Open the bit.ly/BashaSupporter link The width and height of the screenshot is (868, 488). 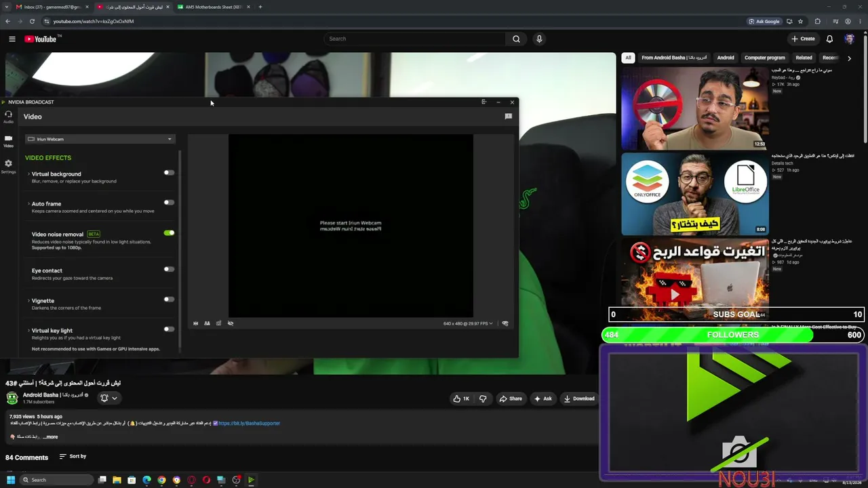click(249, 424)
